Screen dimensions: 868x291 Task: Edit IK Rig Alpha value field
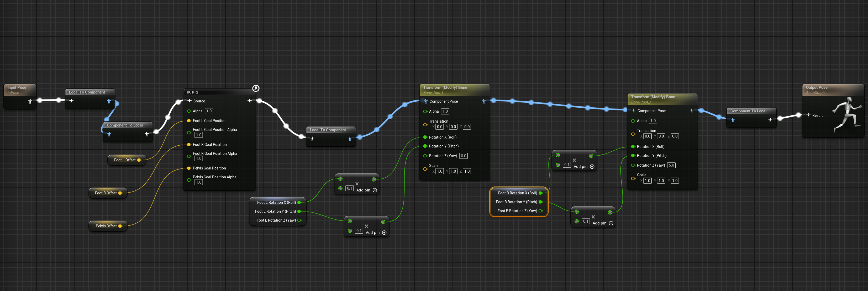(209, 111)
